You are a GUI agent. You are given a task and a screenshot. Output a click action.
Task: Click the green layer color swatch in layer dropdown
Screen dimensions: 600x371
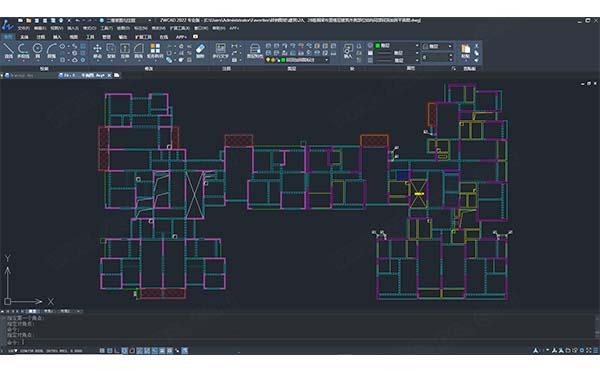click(283, 60)
